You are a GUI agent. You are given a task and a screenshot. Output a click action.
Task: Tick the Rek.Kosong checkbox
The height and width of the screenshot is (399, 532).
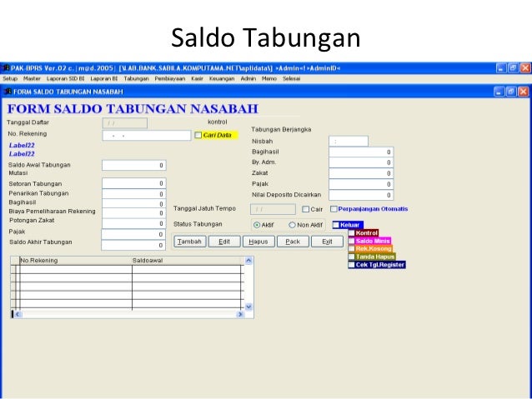[x=352, y=248]
